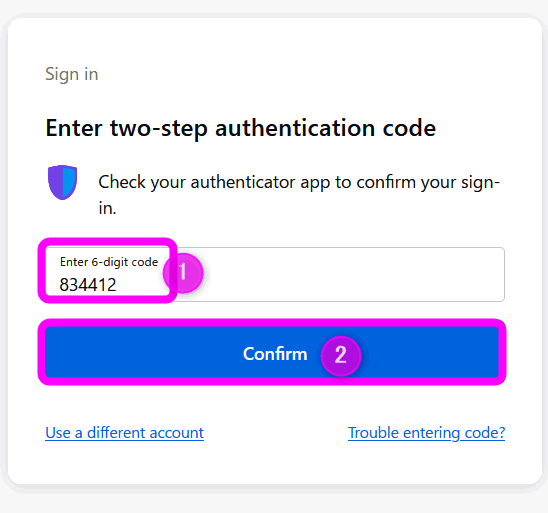Screen dimensions: 548x513
Task: Click the word authentication in the heading
Action: (296, 128)
